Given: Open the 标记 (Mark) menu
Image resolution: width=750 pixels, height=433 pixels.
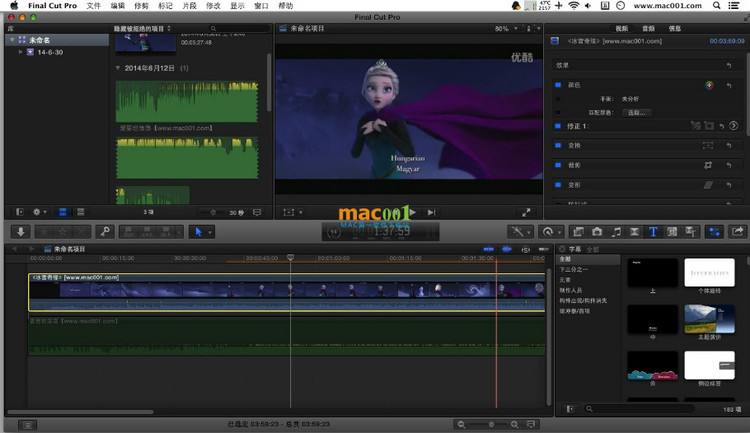Looking at the screenshot, I should point(165,6).
